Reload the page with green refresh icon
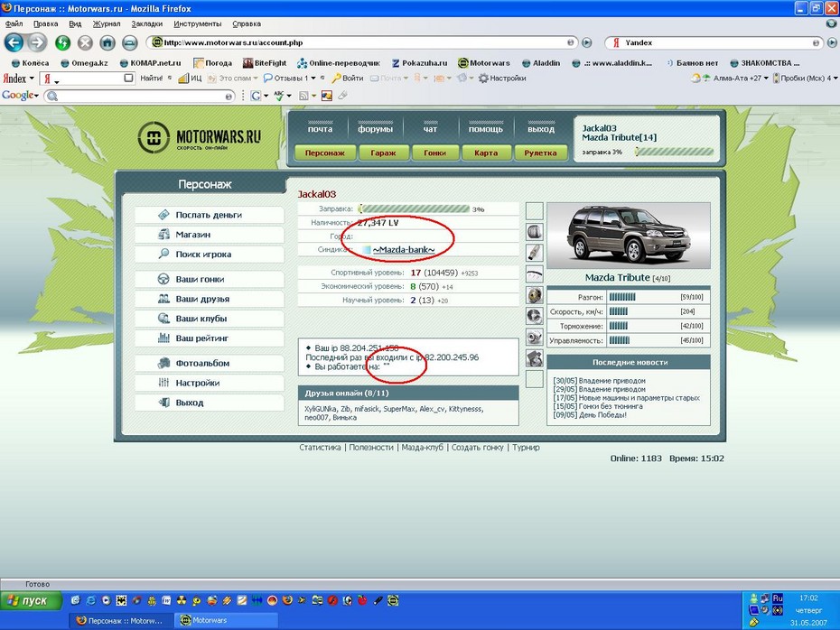 click(x=62, y=42)
